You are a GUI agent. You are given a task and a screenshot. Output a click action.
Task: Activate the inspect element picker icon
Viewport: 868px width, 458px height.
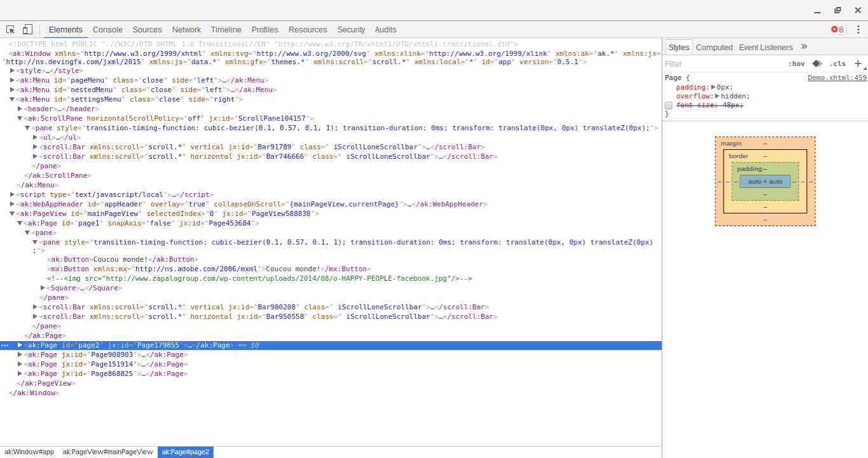[x=11, y=30]
